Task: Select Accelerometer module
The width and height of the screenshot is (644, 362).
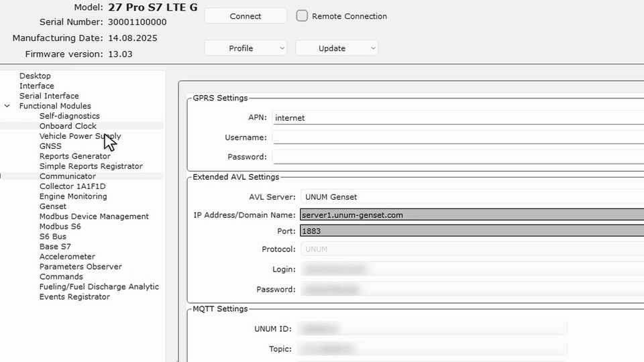Action: coord(67,257)
